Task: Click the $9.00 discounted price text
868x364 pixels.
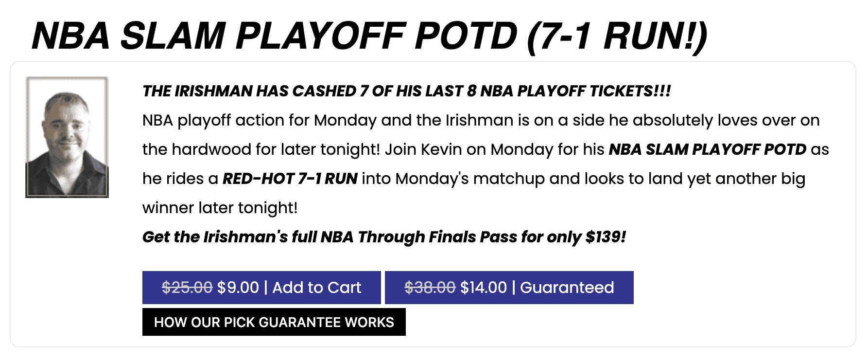Action: (238, 288)
